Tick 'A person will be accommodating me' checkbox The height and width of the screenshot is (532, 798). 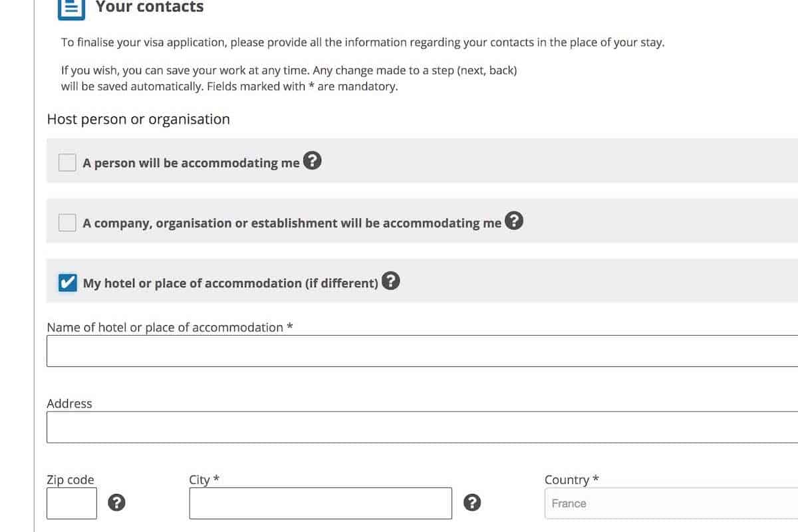point(67,162)
